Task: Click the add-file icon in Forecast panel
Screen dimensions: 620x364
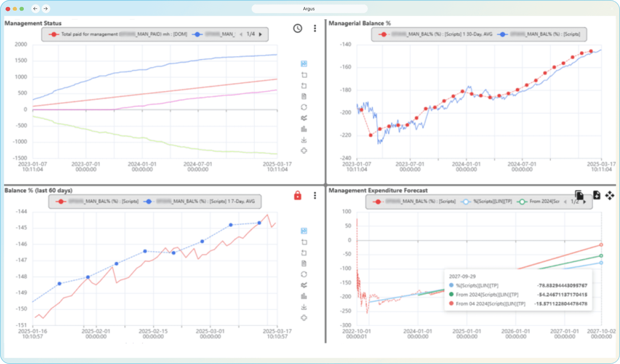Action: click(x=597, y=195)
